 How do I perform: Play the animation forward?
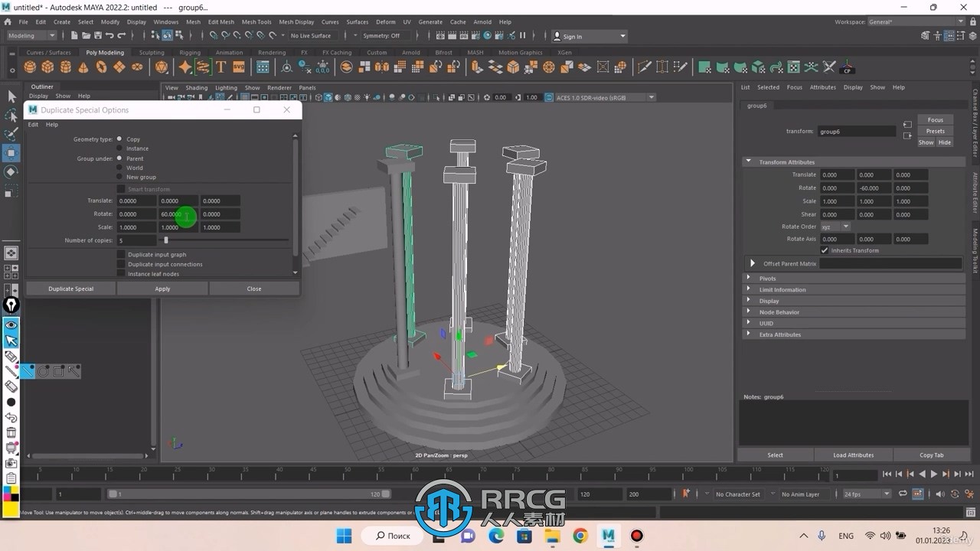click(x=934, y=474)
